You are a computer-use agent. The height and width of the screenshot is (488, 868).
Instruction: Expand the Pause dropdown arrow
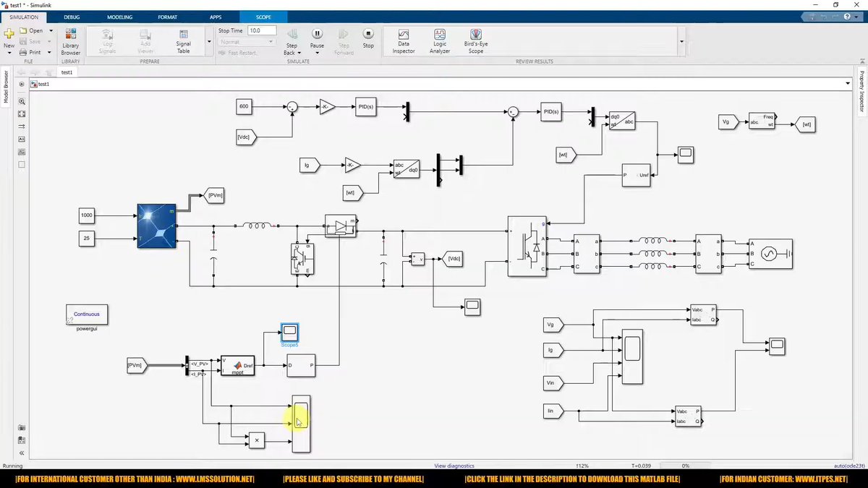317,52
